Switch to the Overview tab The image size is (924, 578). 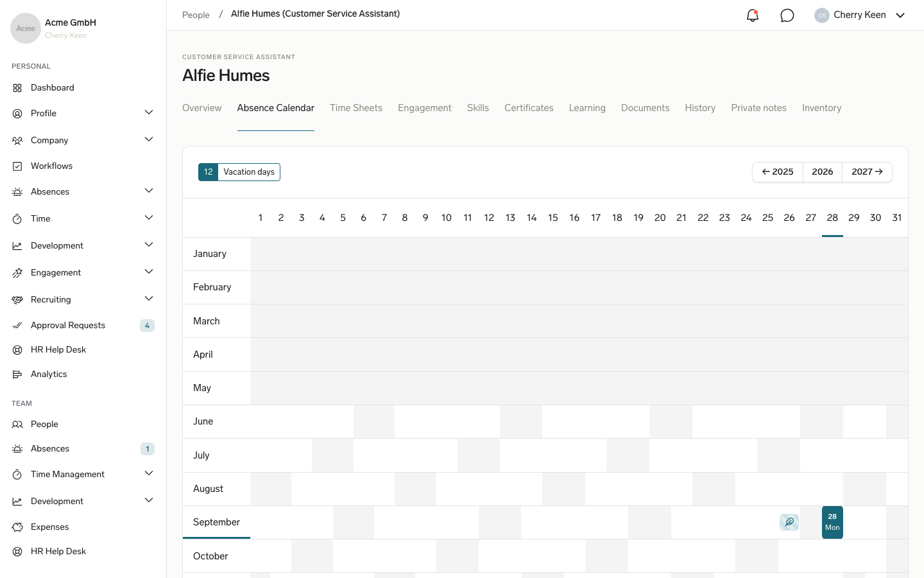tap(202, 108)
